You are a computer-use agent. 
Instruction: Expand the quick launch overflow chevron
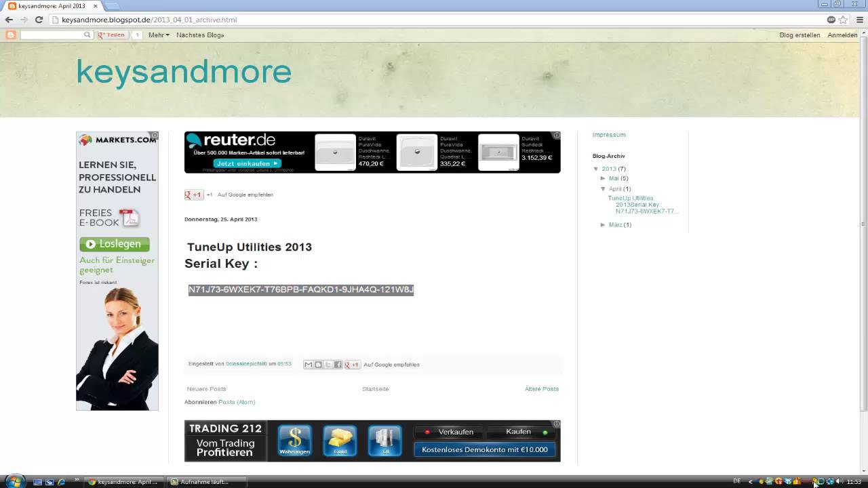pos(77,479)
